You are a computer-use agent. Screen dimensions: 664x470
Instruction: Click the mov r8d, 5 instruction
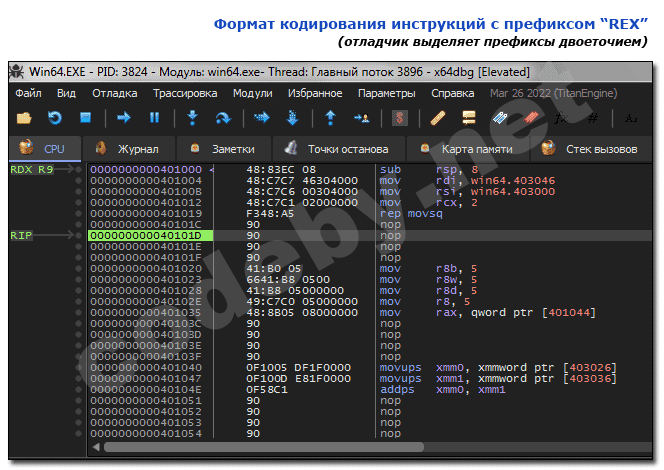[x=428, y=290]
